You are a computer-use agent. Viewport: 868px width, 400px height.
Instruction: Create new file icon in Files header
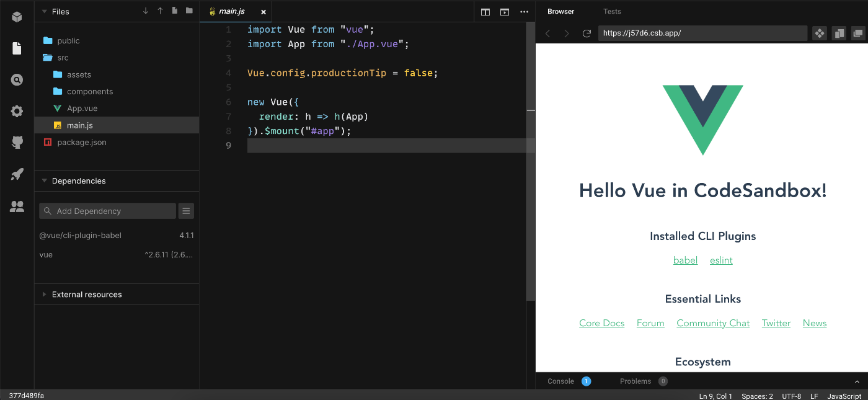175,11
